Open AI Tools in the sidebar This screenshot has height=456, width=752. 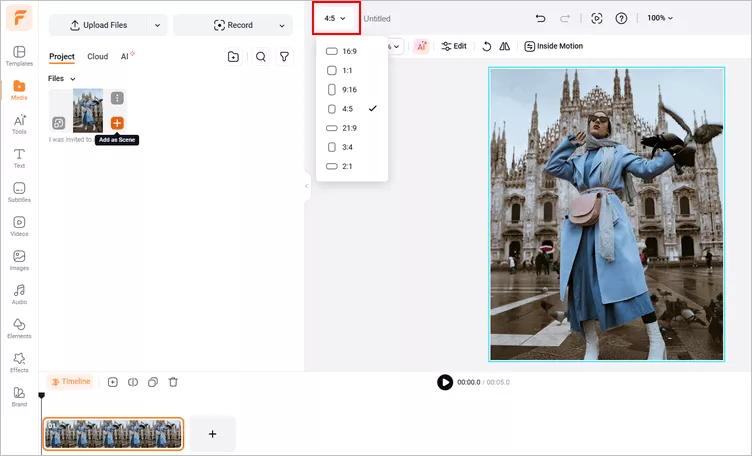coord(19,124)
